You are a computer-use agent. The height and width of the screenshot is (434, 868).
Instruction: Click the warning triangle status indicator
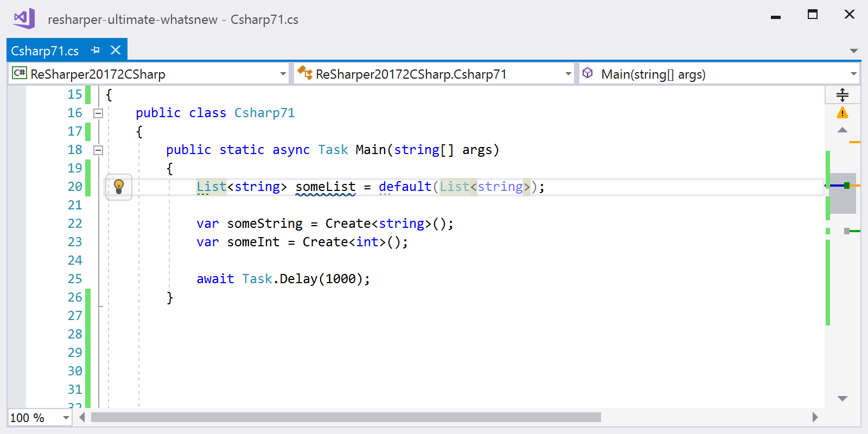[x=843, y=112]
